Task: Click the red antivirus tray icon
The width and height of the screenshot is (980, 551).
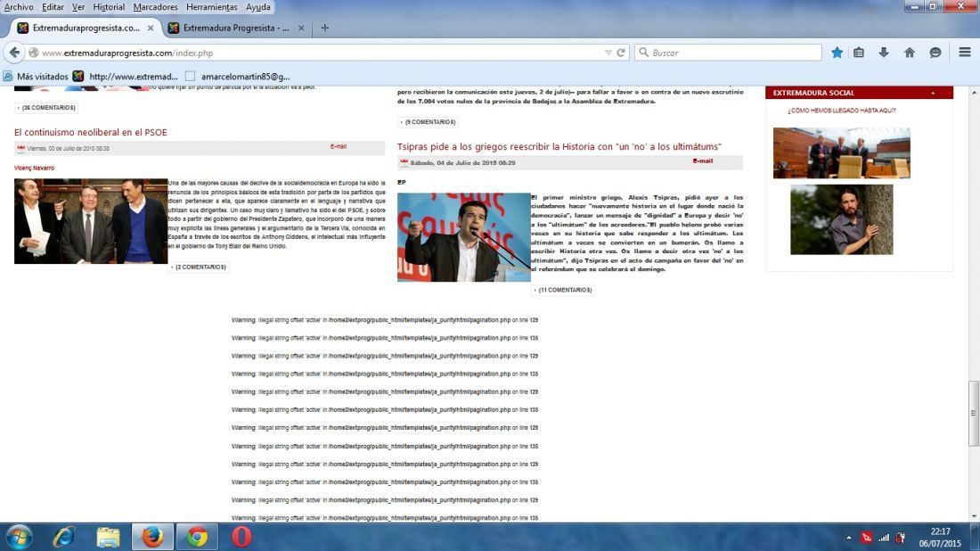Action: tap(866, 538)
